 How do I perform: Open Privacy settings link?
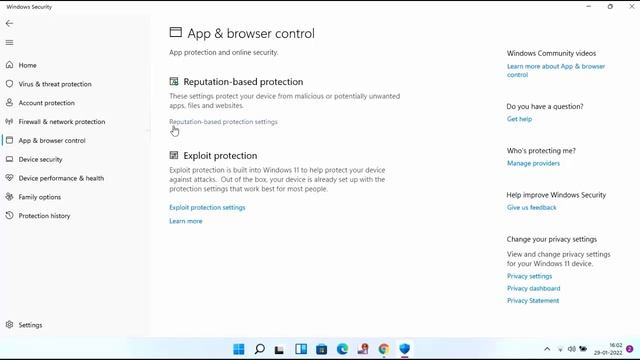tap(529, 276)
